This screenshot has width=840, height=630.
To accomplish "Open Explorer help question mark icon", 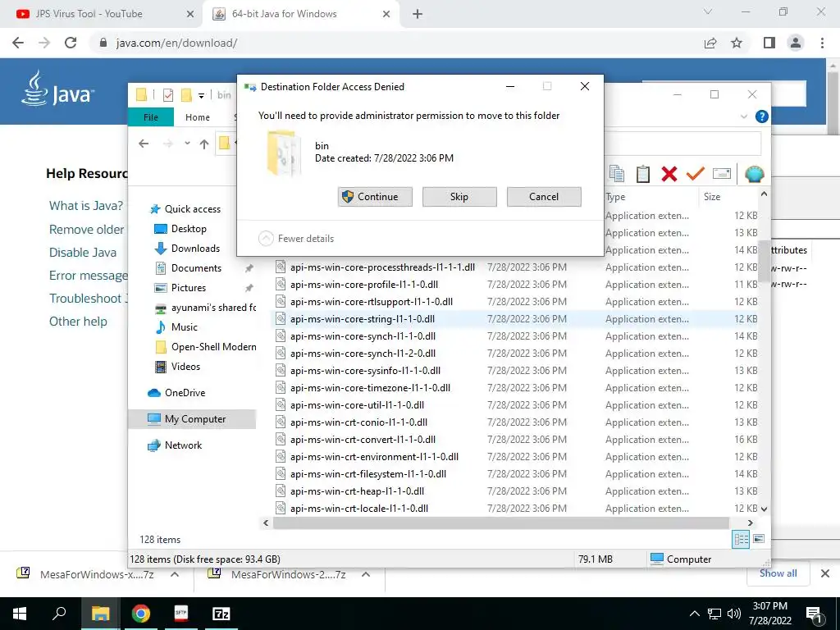I will pyautogui.click(x=761, y=116).
